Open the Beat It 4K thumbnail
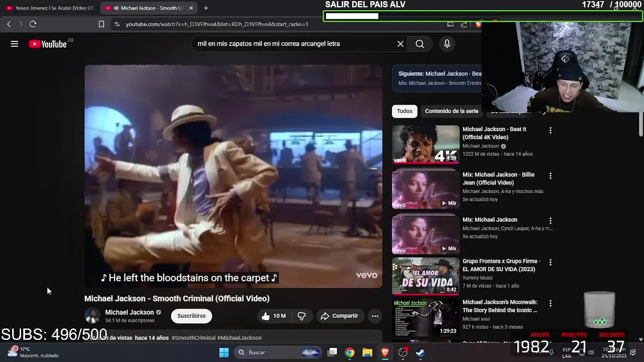 (426, 144)
